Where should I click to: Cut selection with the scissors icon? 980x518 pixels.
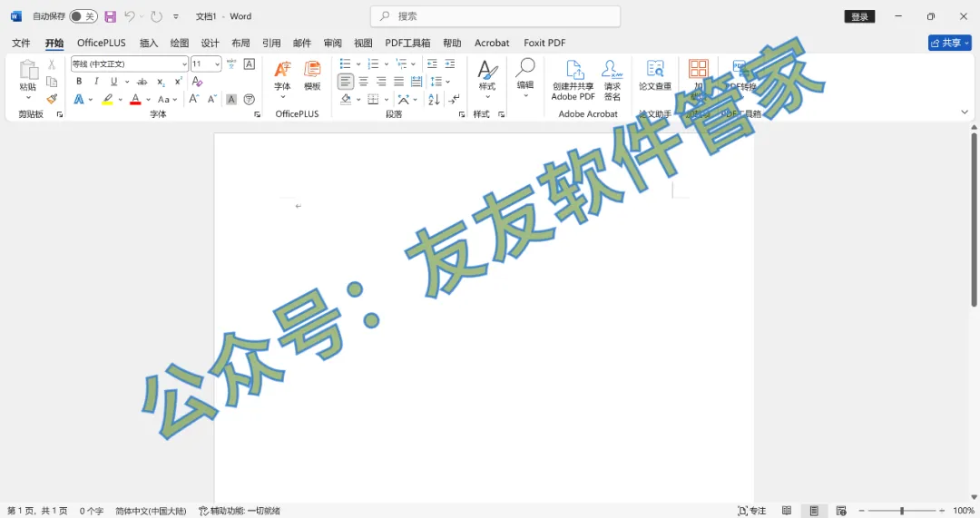point(52,64)
